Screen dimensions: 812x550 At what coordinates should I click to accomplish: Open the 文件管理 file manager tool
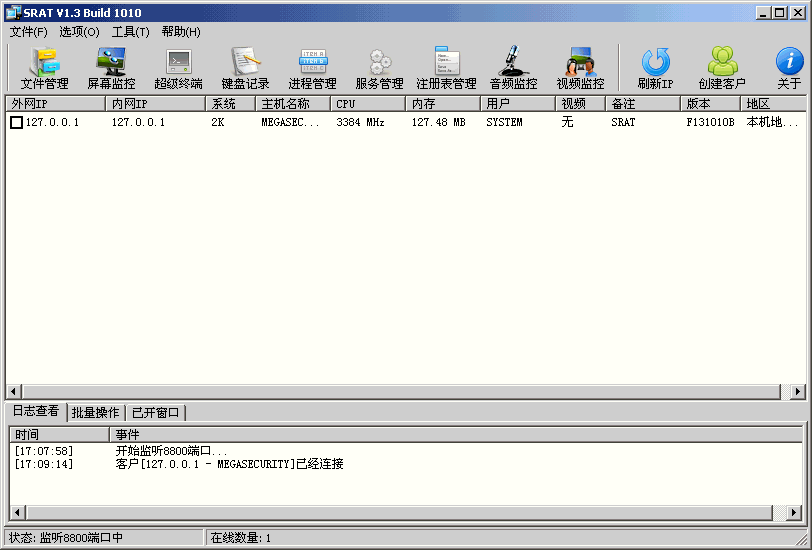click(44, 68)
